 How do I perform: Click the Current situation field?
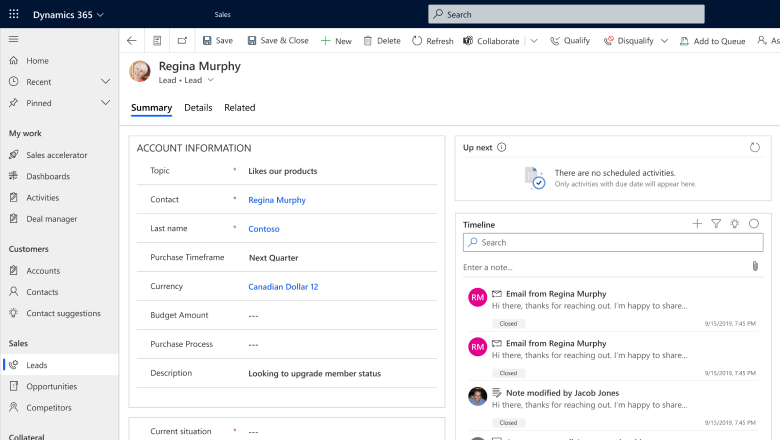tap(287, 431)
